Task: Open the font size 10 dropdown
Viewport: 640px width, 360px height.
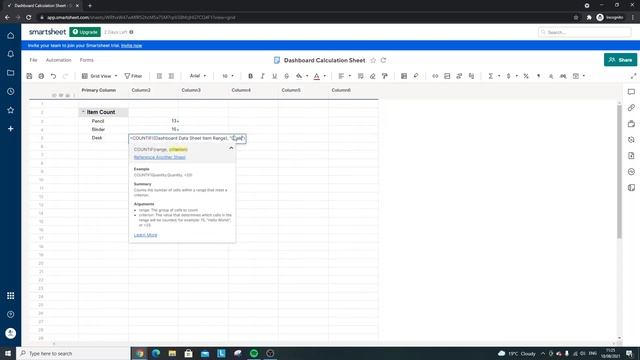Action: (228, 76)
